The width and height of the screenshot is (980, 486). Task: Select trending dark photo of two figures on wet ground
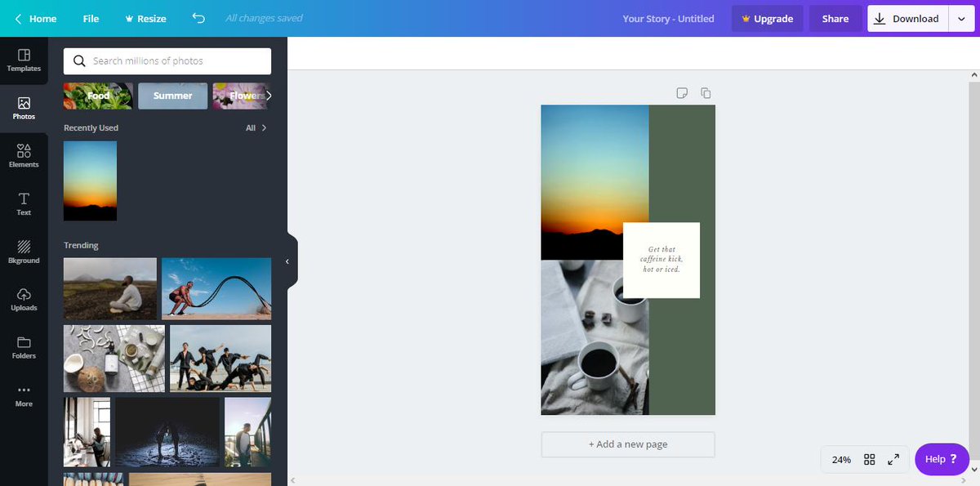(x=167, y=432)
